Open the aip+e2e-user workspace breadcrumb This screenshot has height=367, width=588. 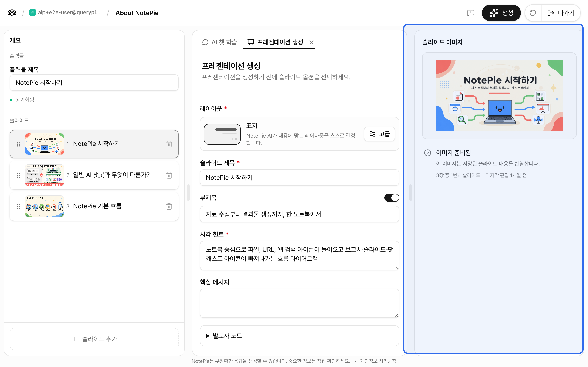point(65,13)
